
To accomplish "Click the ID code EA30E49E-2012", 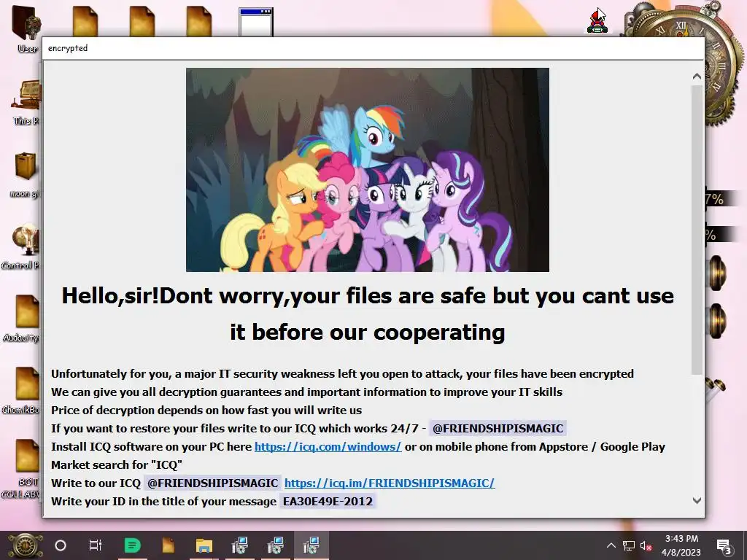I will tap(328, 501).
